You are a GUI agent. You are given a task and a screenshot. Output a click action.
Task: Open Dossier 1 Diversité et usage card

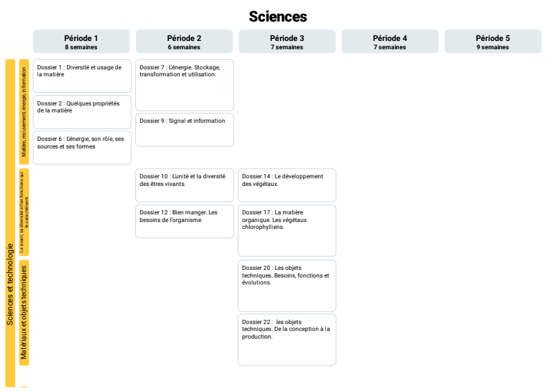[82, 76]
